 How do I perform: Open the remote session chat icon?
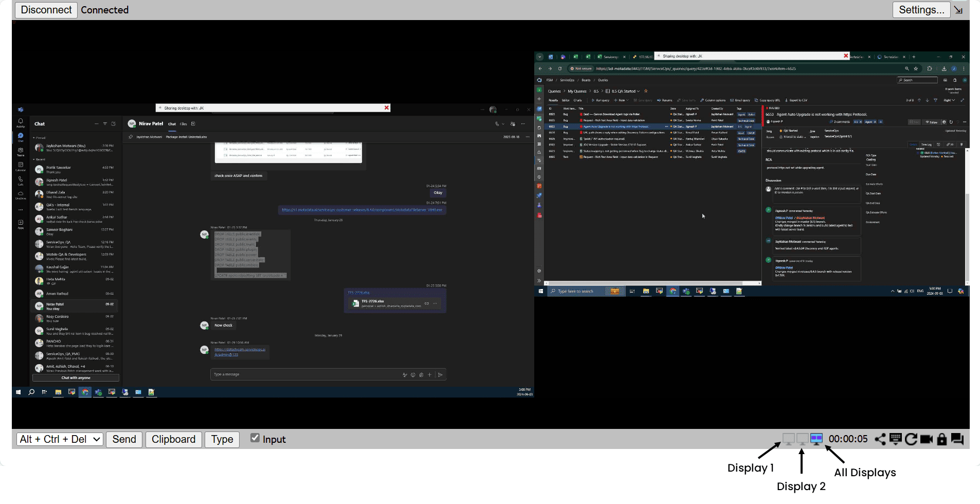tap(957, 439)
